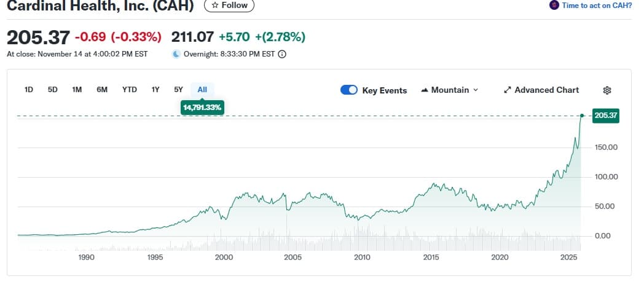644x284 pixels.
Task: Click the 1990 year label
Action: tap(86, 258)
